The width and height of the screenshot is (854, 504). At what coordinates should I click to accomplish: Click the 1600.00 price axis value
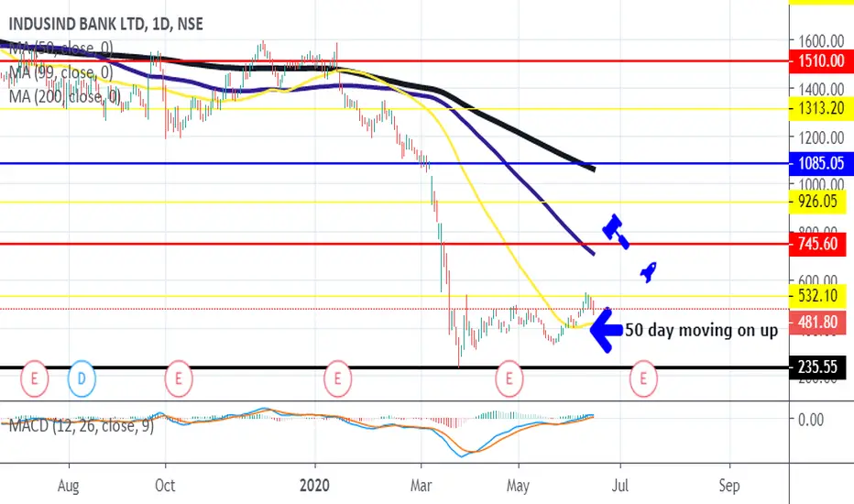[821, 41]
